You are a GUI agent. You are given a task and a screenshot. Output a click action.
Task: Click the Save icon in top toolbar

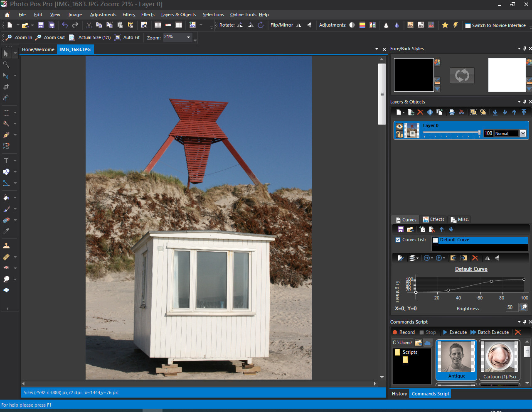pos(41,25)
